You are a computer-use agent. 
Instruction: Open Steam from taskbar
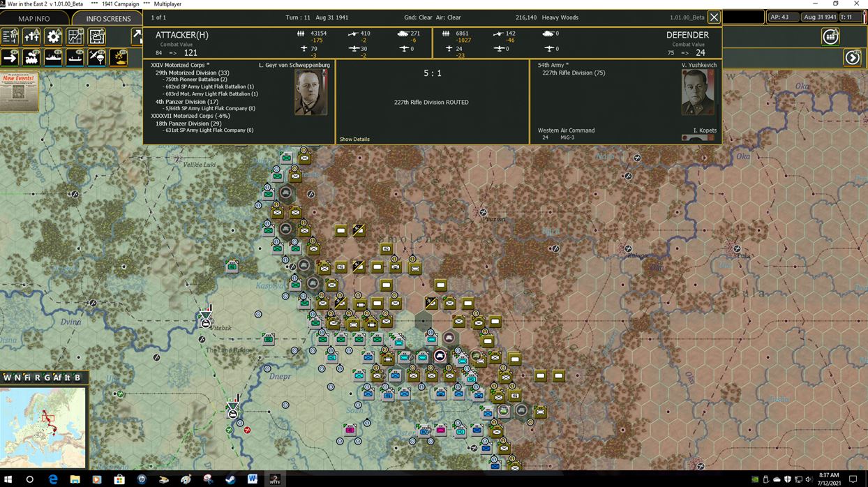point(230,479)
